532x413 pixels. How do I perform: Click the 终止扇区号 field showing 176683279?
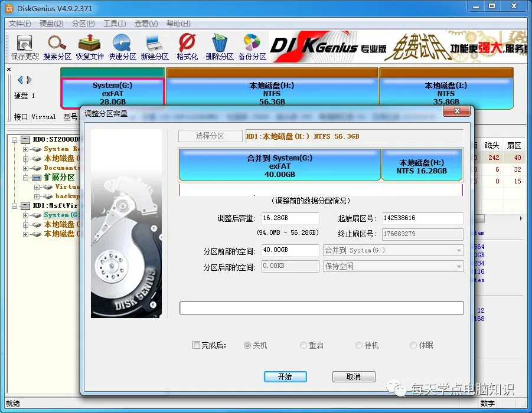[422, 234]
